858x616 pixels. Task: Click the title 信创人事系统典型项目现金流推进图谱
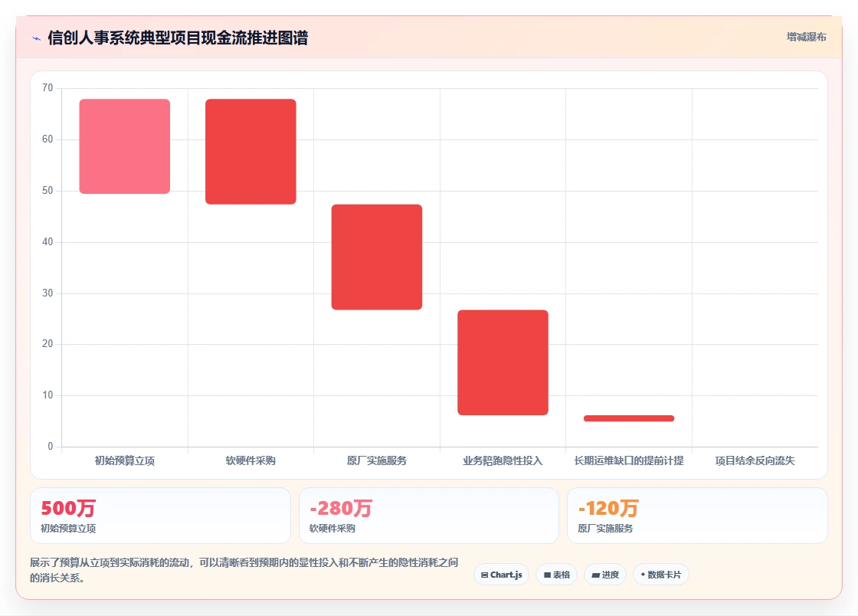[178, 38]
